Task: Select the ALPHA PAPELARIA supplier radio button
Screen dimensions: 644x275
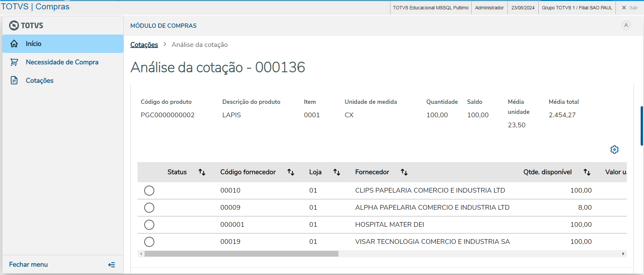Action: pyautogui.click(x=149, y=208)
